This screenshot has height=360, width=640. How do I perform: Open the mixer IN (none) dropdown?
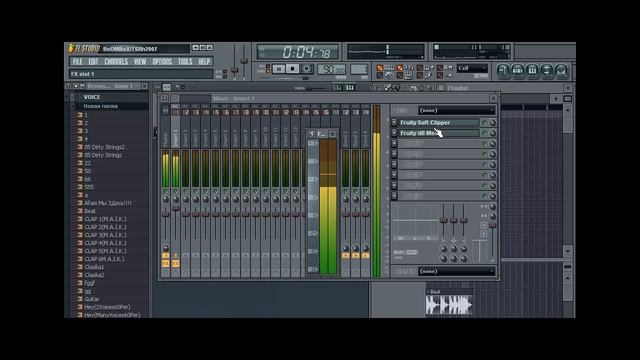[456, 110]
